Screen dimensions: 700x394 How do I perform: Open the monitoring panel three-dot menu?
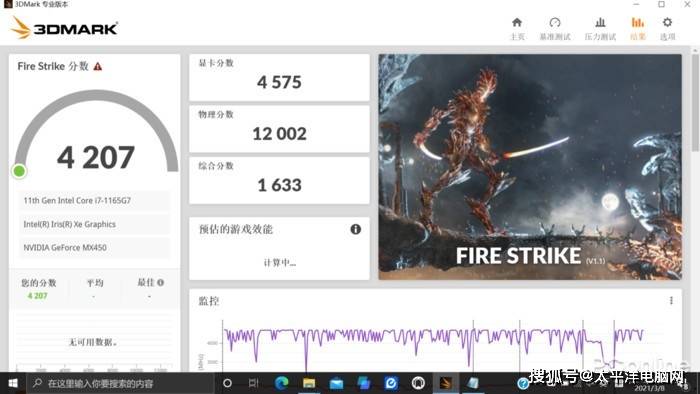click(671, 301)
